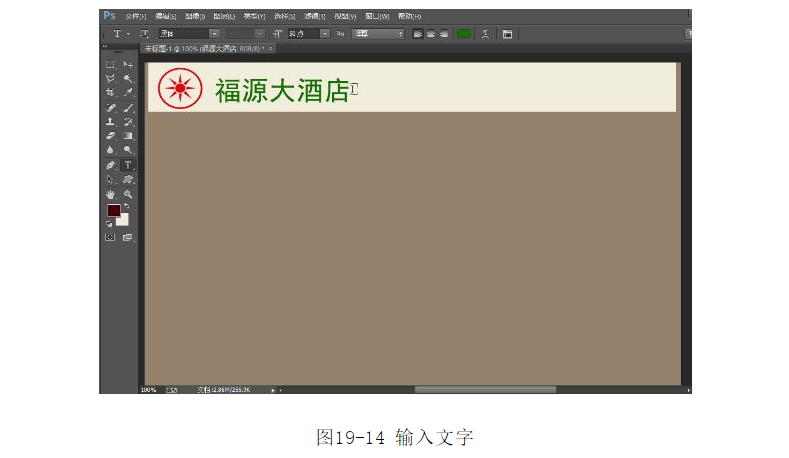789x458 pixels.
Task: Select the Eyedropper tool
Action: [128, 92]
